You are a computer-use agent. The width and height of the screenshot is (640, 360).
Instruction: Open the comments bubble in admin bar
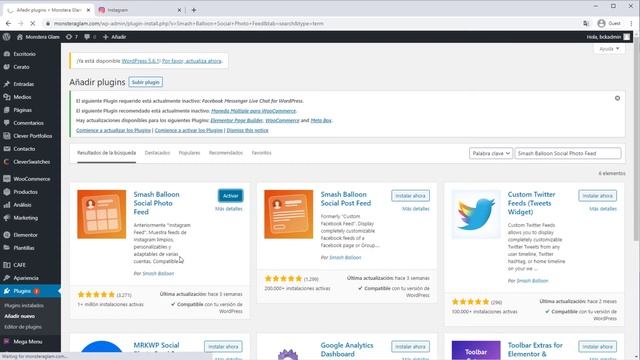pos(89,37)
